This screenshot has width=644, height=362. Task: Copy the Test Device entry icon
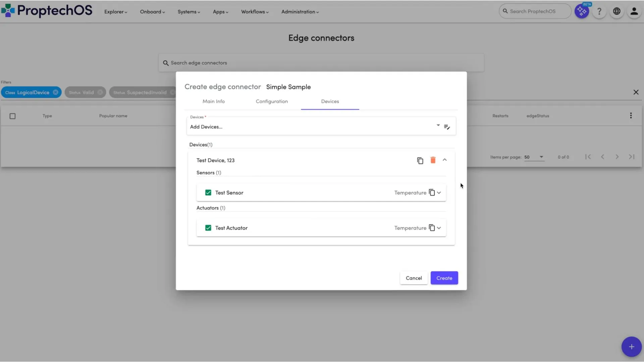coord(420,161)
